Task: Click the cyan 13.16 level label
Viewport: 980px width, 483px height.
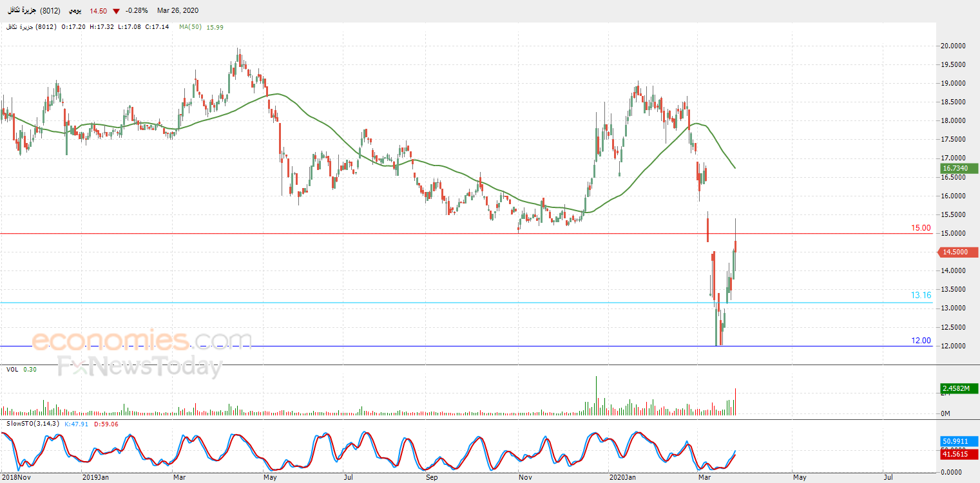Action: point(921,296)
